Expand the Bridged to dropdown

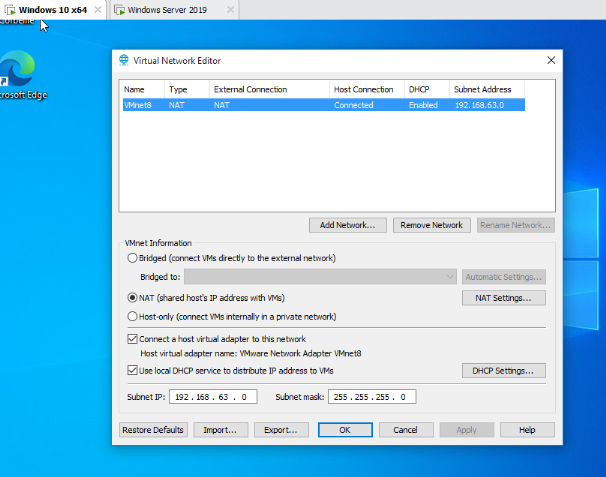click(x=450, y=276)
